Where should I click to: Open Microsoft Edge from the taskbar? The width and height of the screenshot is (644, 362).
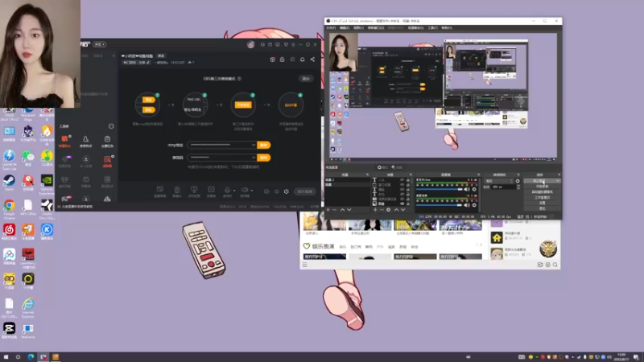[31, 357]
